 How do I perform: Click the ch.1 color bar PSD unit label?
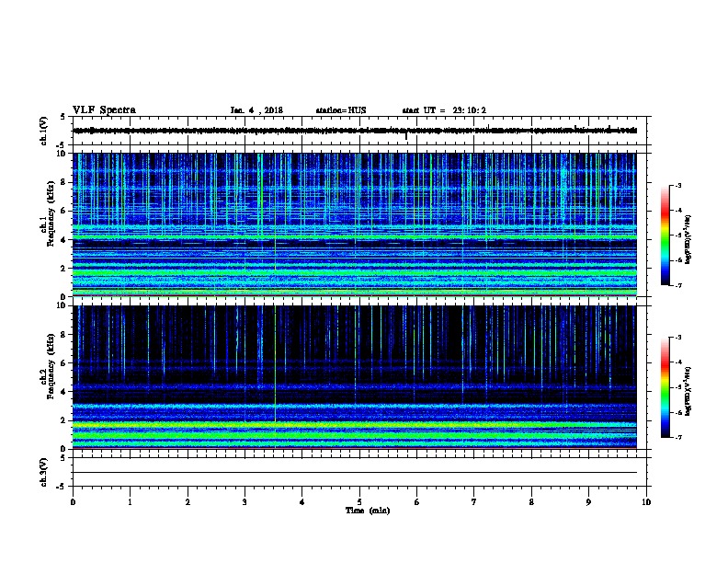(688, 240)
